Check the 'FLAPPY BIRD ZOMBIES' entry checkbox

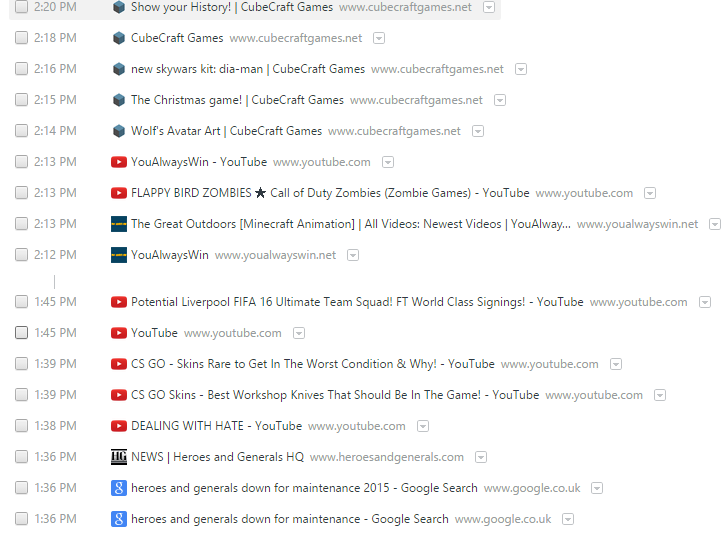(21, 192)
